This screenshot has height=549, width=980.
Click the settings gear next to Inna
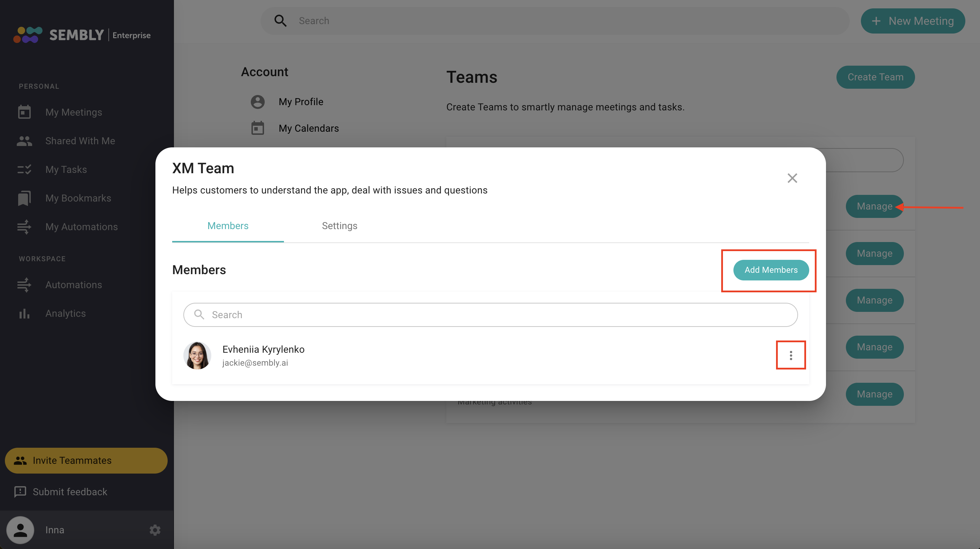click(155, 529)
